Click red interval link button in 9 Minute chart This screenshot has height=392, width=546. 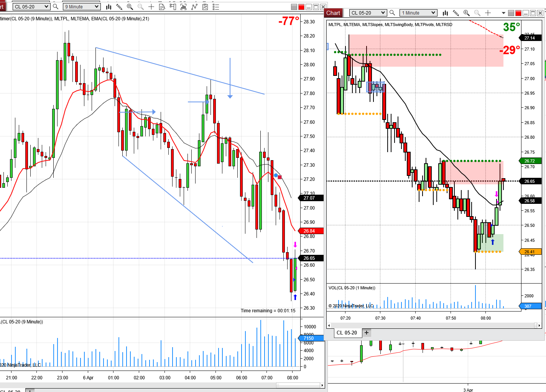click(x=301, y=7)
